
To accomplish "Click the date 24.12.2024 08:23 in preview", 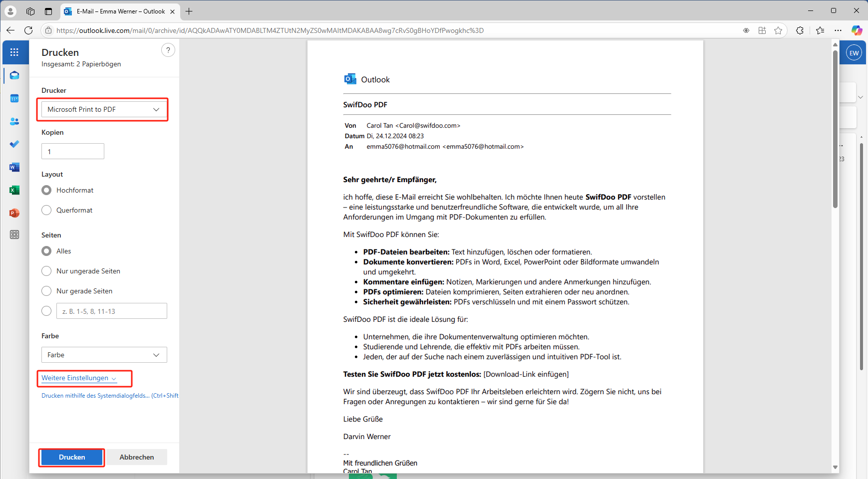I will (395, 136).
